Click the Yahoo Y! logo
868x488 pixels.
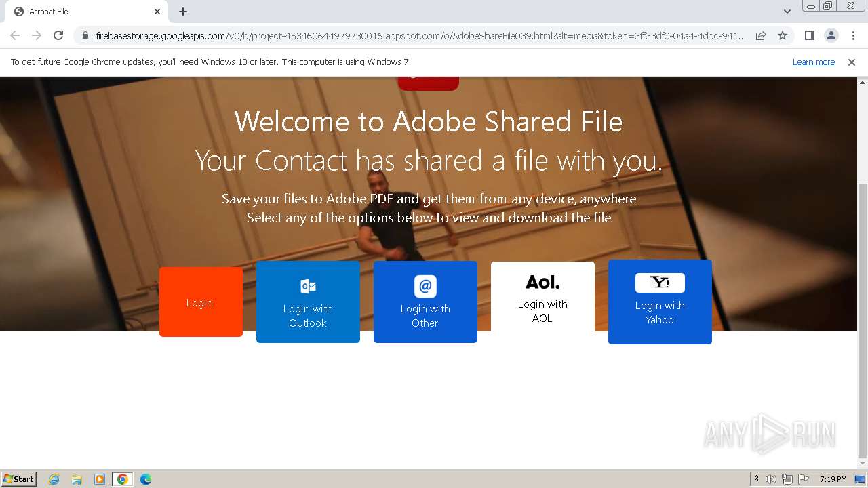(x=660, y=283)
